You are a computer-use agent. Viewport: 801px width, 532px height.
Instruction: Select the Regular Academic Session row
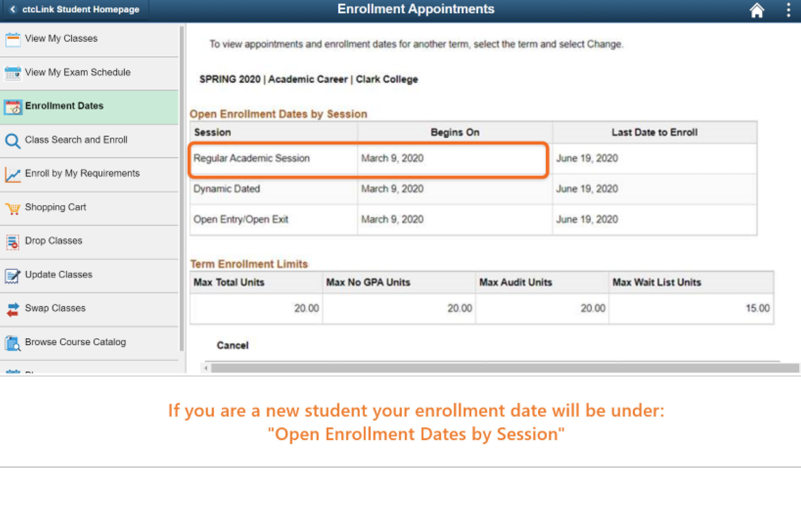251,159
